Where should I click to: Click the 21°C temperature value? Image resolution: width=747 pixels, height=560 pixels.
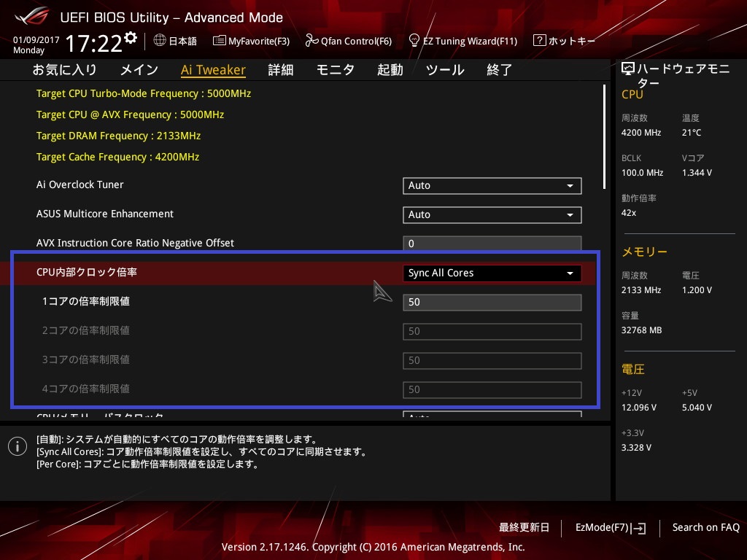(692, 133)
